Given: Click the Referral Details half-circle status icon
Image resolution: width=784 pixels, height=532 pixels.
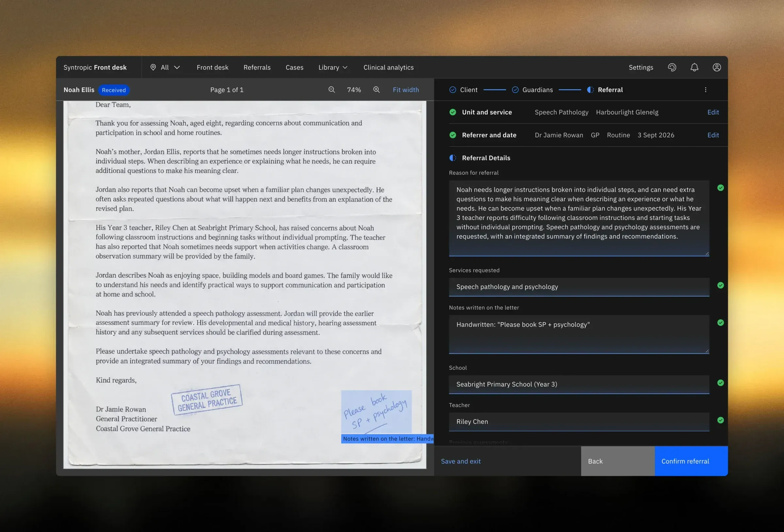Looking at the screenshot, I should point(453,158).
